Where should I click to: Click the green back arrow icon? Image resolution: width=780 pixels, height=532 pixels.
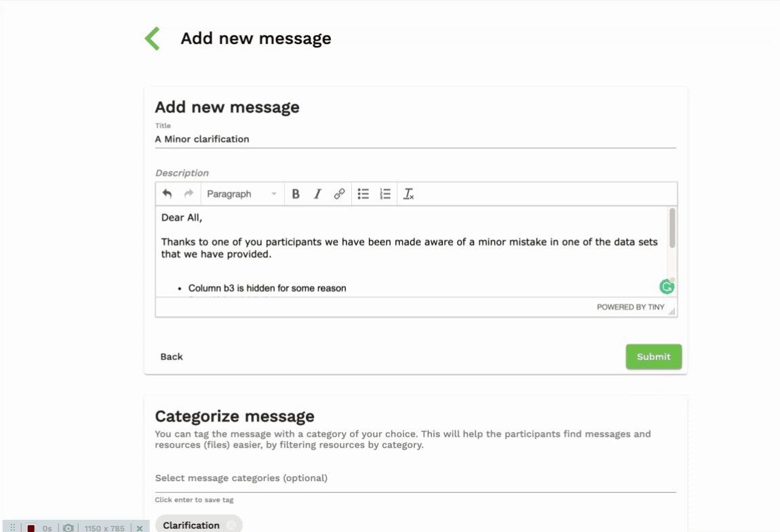click(153, 39)
